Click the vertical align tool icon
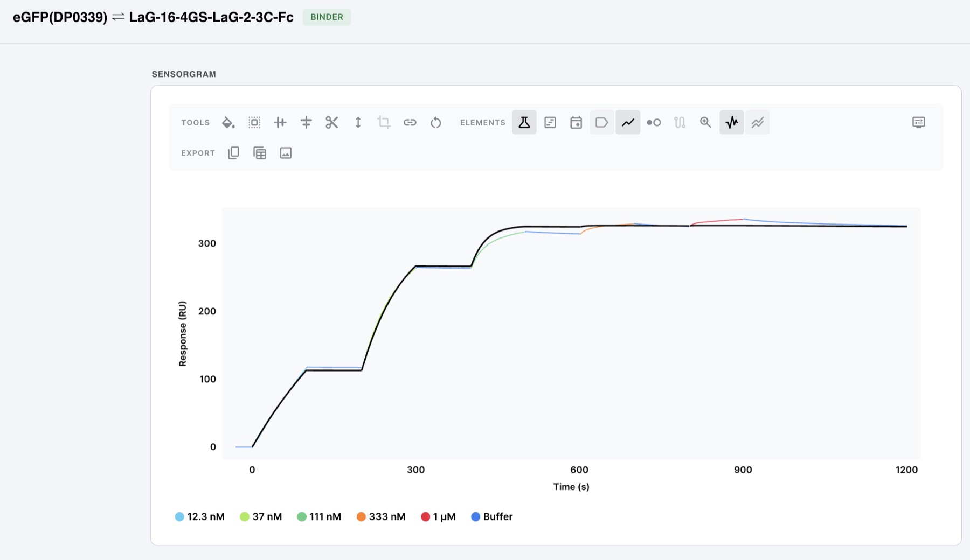Viewport: 970px width, 560px height. point(306,123)
